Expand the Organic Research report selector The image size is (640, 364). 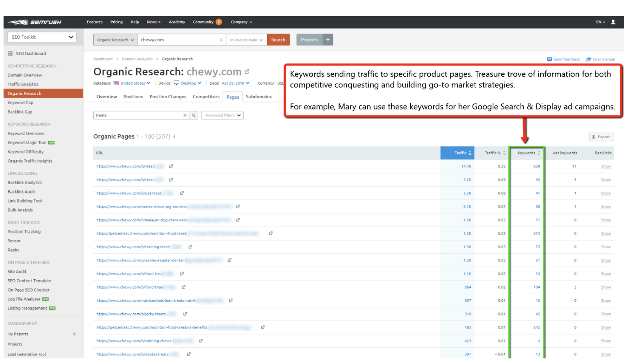115,40
